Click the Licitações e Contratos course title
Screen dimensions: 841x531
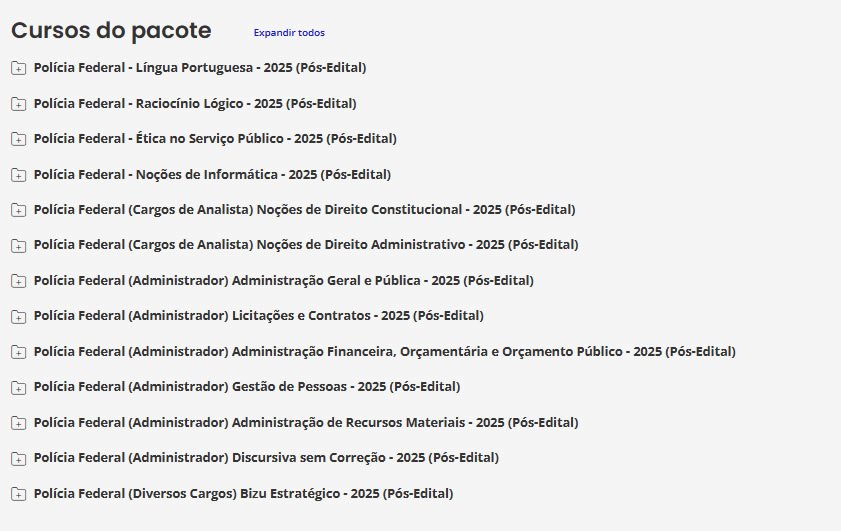pos(258,316)
